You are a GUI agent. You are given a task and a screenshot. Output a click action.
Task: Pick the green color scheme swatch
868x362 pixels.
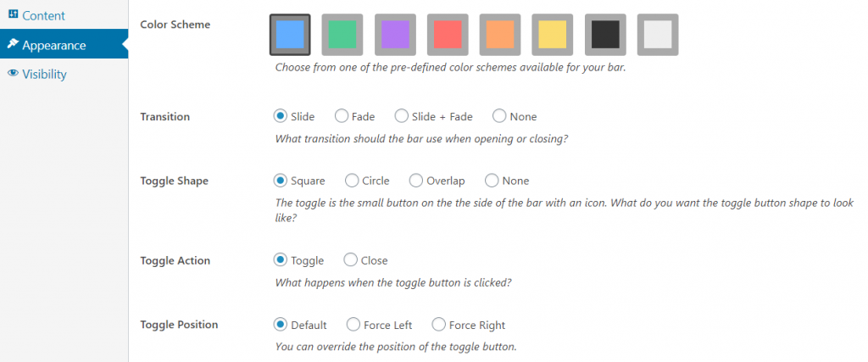click(x=342, y=35)
